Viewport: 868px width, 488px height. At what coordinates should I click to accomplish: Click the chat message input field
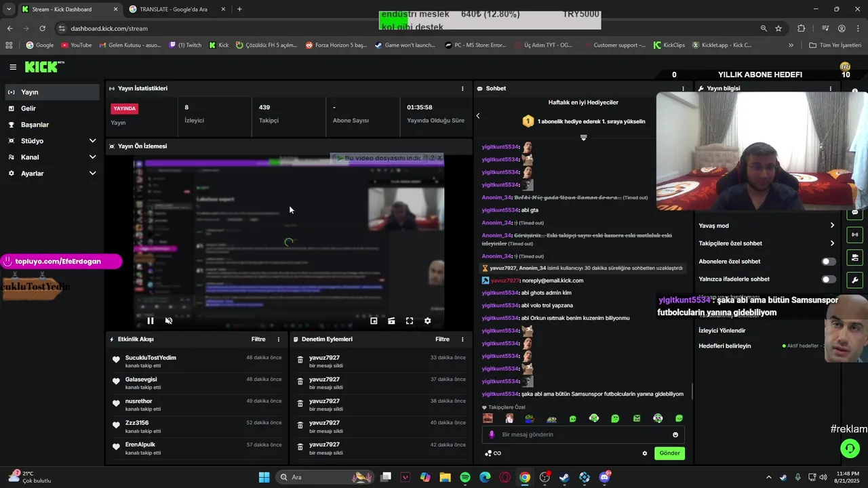click(583, 434)
